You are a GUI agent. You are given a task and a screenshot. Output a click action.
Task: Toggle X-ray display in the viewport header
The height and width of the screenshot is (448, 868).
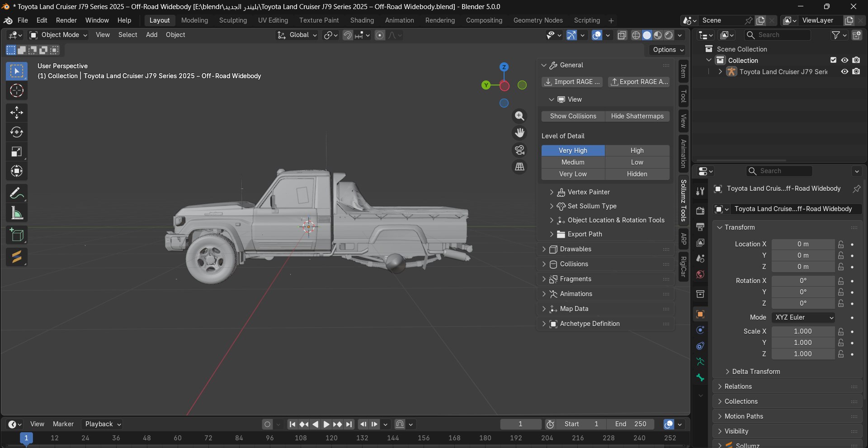click(622, 35)
